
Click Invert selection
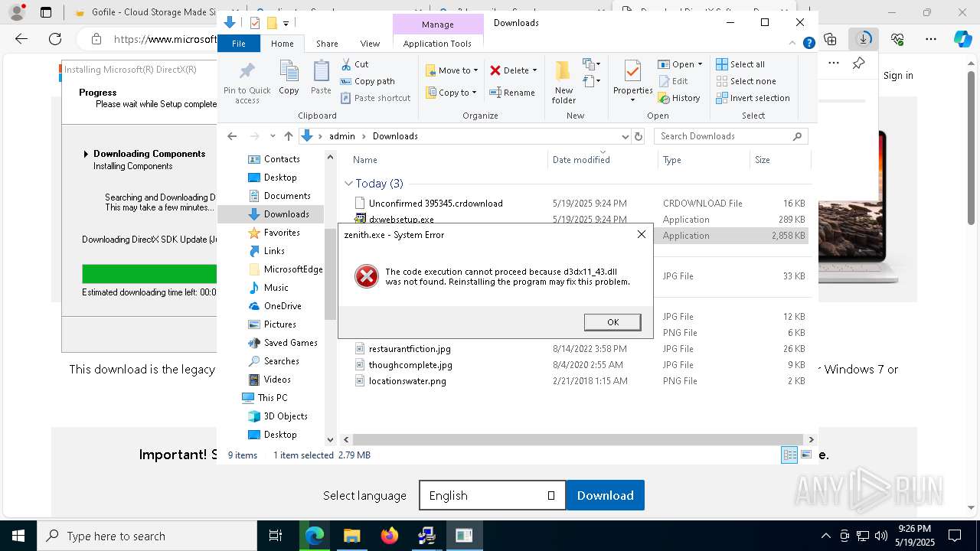pos(753,98)
